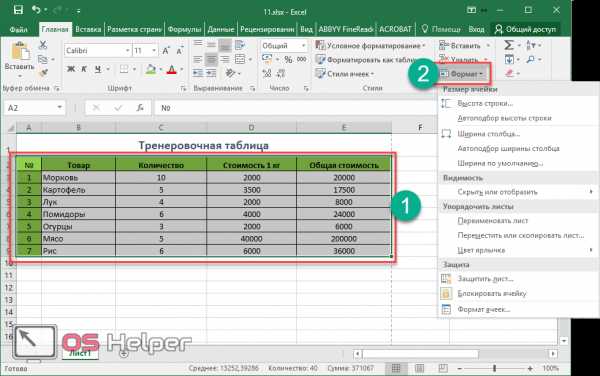Screen dimensions: 600x376
Task: Click the format painter brush icon
Action: pos(43,73)
